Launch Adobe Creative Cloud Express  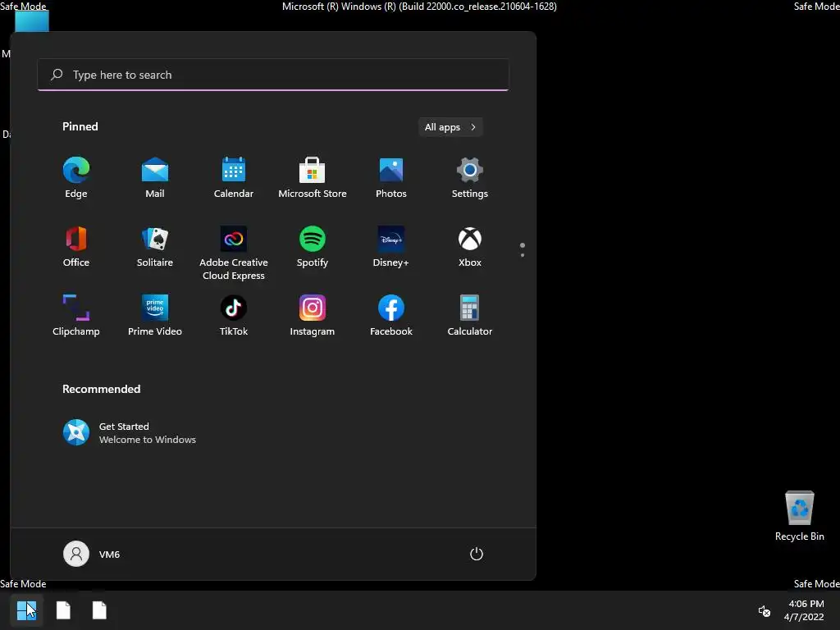click(x=234, y=253)
